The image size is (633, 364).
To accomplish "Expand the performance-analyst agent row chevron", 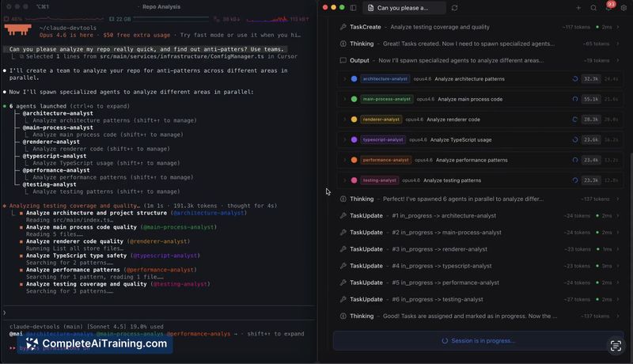I will pos(344,160).
